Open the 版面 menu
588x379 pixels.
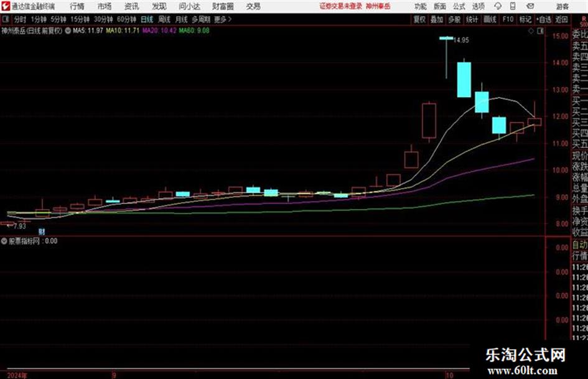[439, 6]
